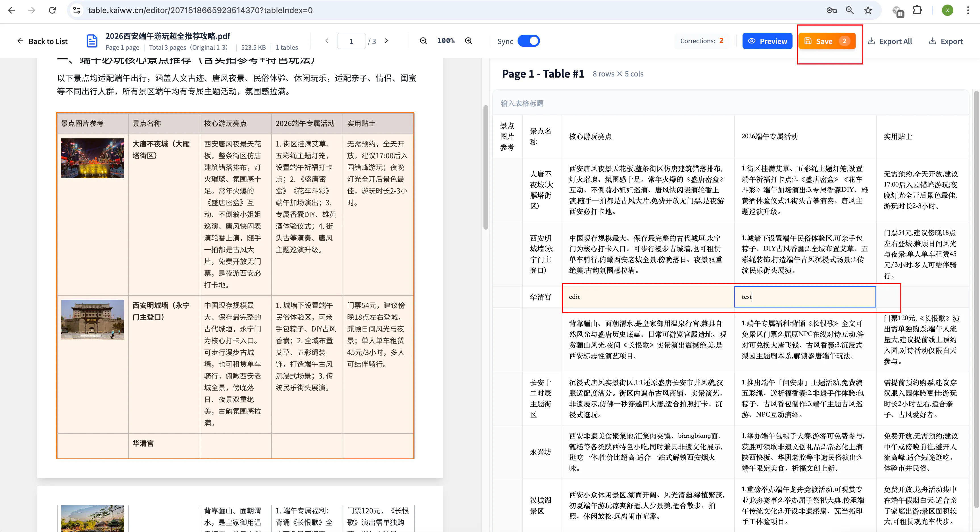Viewport: 980px width, 532px height.
Task: Click the file name 2026西安端午游玩超全推荐攻略.pdf
Action: pos(168,36)
